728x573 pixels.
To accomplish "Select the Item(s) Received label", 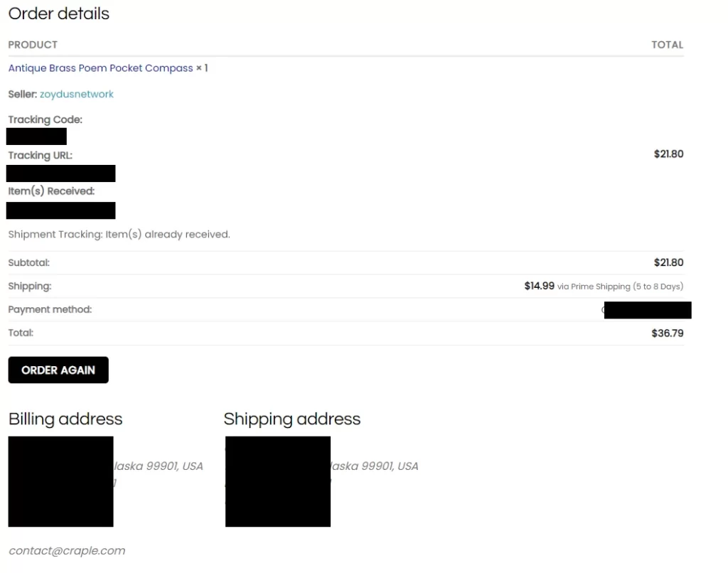I will click(51, 191).
